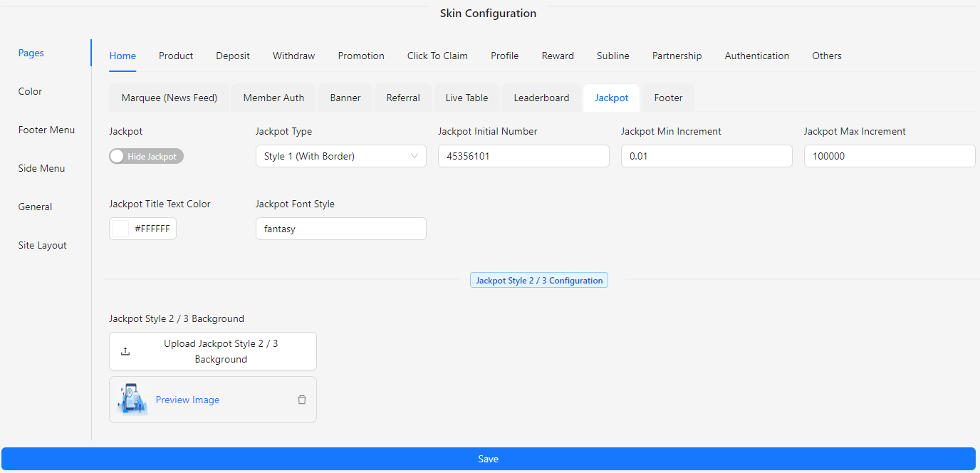Select Site Layout in the sidebar

click(42, 246)
